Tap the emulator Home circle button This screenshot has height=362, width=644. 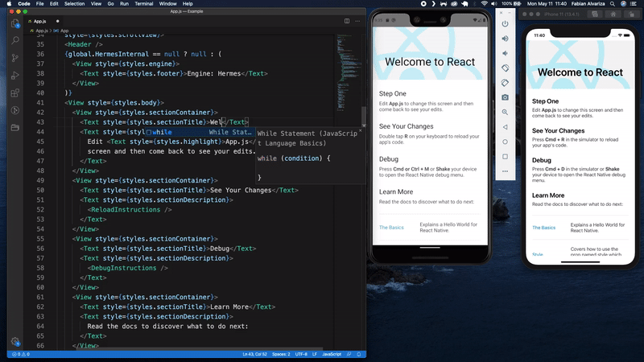point(506,142)
